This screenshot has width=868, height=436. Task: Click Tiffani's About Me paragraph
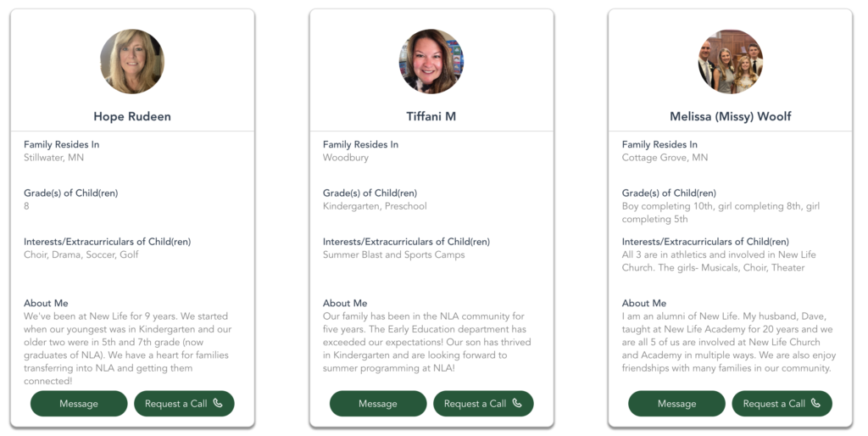click(x=427, y=342)
